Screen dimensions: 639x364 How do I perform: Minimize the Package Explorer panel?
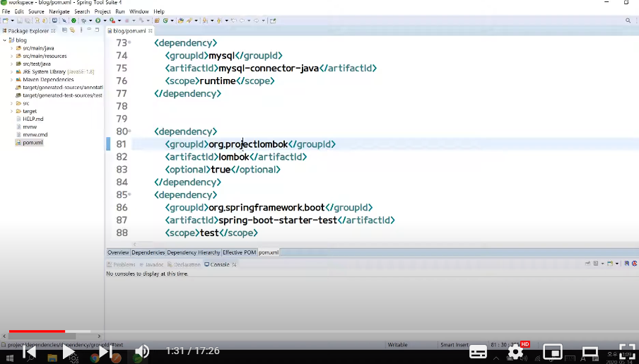pyautogui.click(x=89, y=30)
